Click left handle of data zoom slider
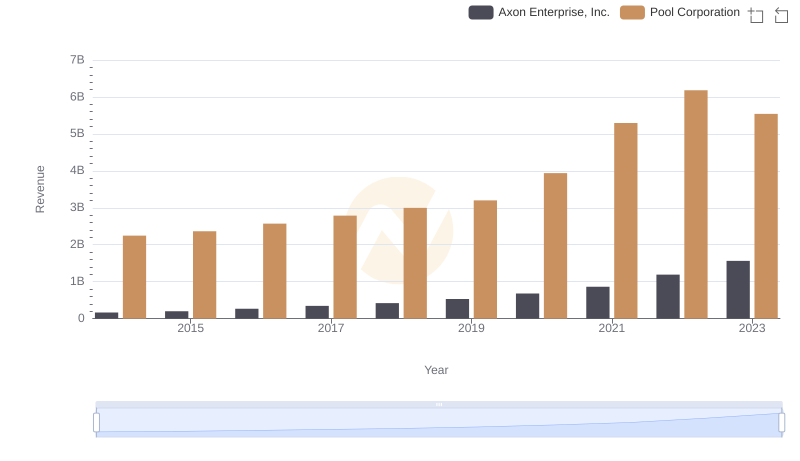Image resolution: width=800 pixels, height=461 pixels. [96, 423]
